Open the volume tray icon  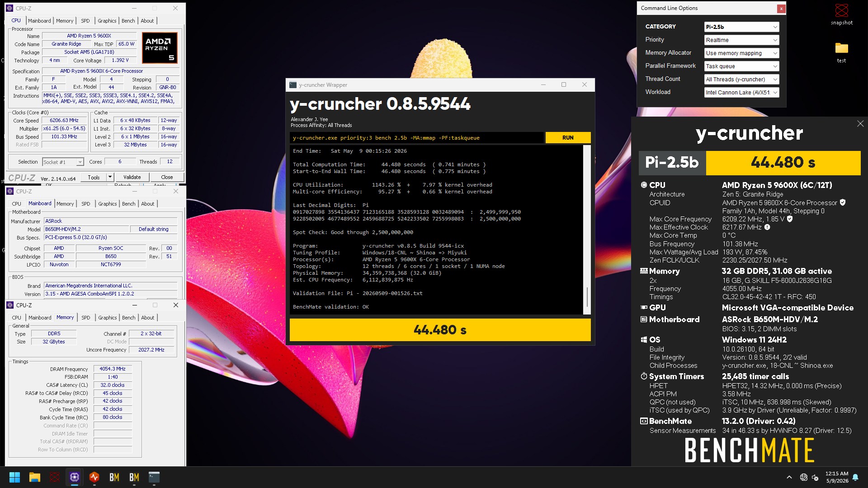(x=816, y=477)
